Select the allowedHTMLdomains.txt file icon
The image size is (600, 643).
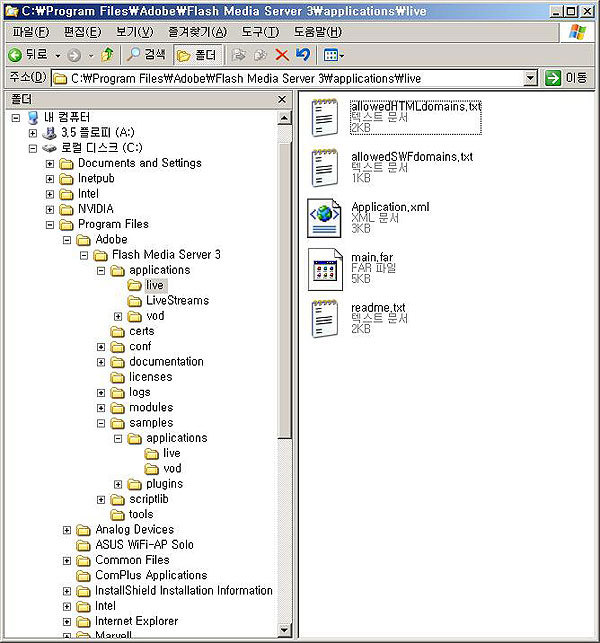click(x=325, y=117)
